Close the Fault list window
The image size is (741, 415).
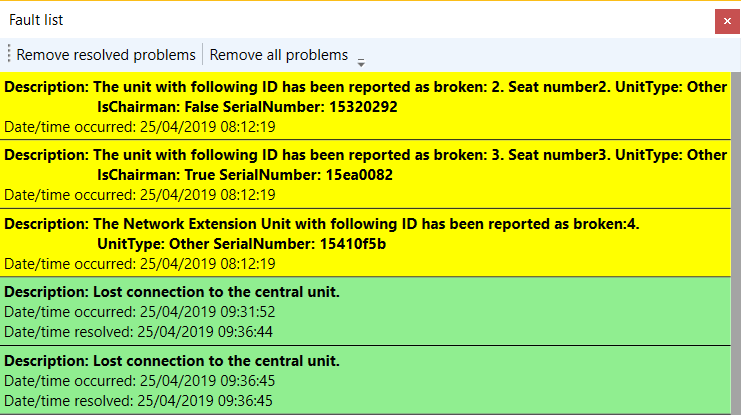[727, 20]
